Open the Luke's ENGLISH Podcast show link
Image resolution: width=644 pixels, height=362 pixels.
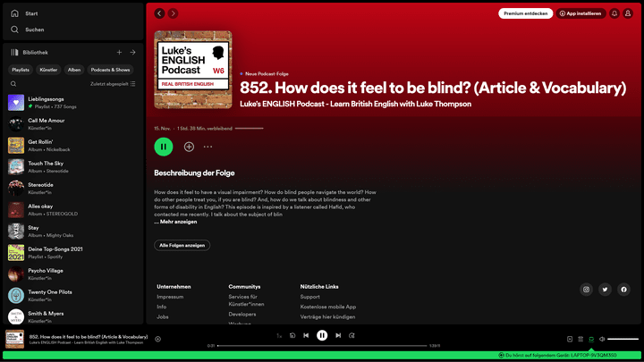click(x=355, y=104)
